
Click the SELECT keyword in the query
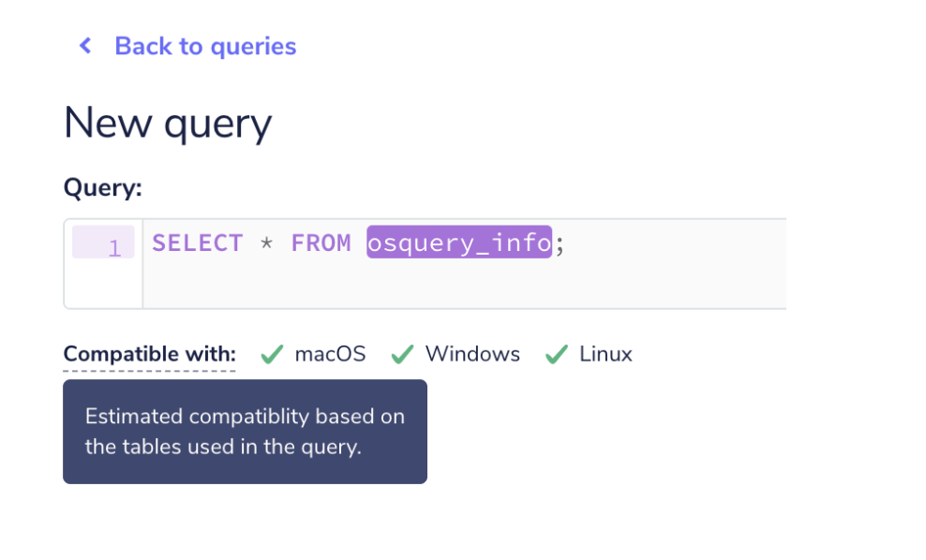[197, 243]
